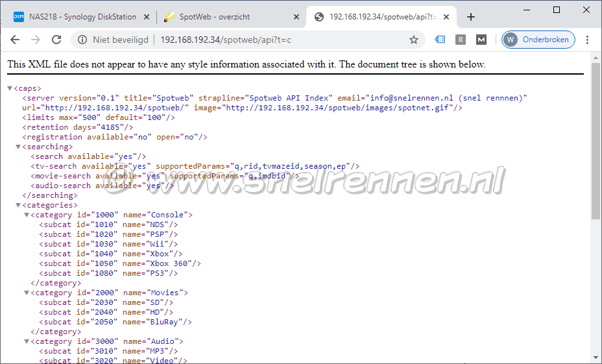
Task: Click the registration available="no" line
Action: 115,137
